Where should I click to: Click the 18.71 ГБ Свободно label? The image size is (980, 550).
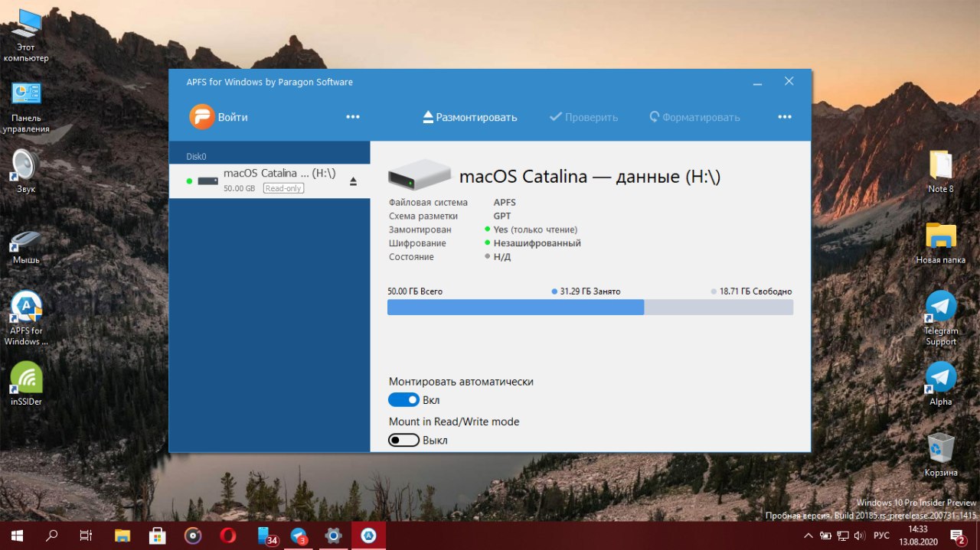[756, 291]
